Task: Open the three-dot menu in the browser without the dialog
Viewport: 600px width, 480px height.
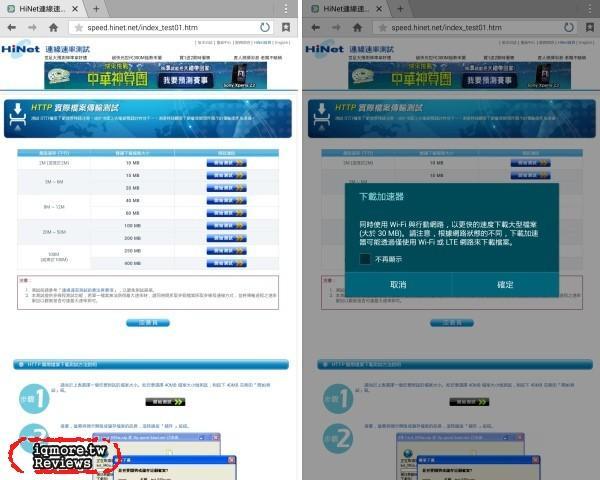Action: (x=286, y=9)
